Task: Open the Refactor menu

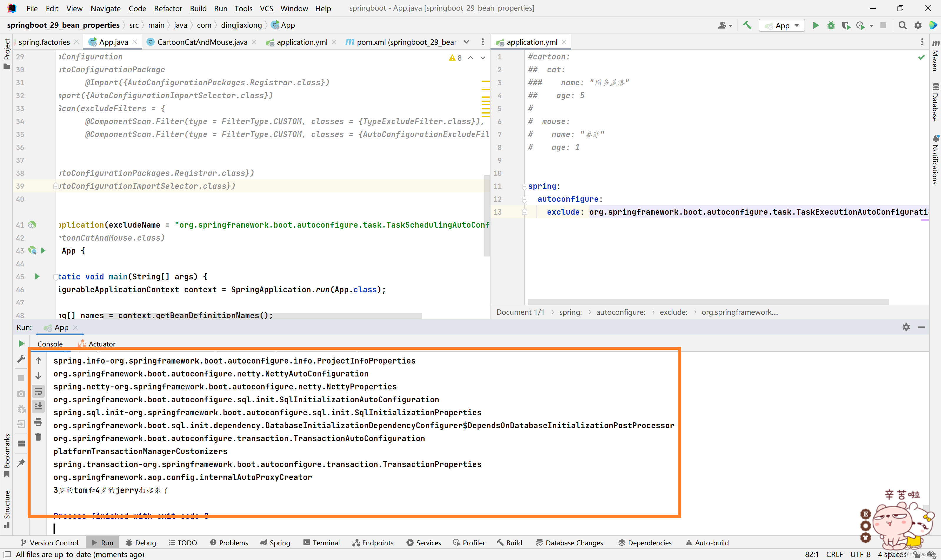Action: coord(168,8)
